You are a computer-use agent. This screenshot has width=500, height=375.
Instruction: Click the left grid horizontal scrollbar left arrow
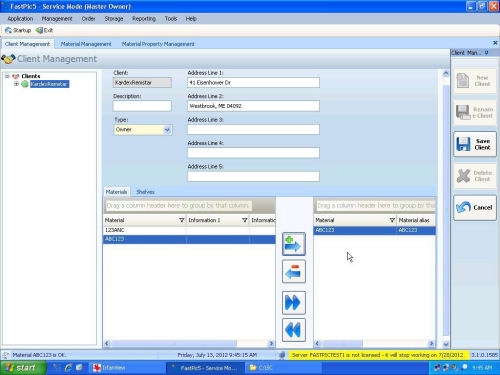[x=107, y=343]
